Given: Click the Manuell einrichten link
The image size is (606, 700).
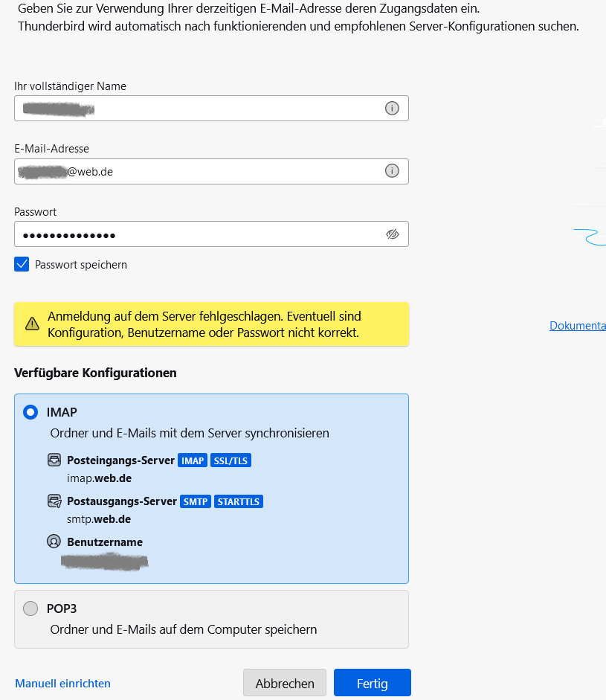Looking at the screenshot, I should coord(62,683).
